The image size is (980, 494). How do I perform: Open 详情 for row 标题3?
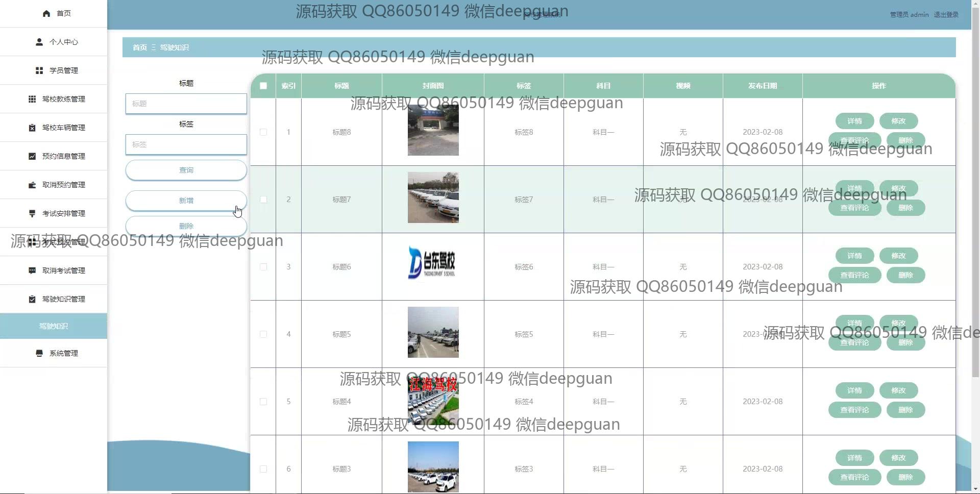854,458
